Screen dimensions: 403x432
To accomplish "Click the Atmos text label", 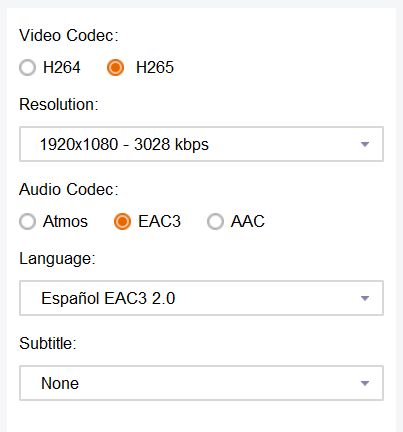I will pos(65,222).
